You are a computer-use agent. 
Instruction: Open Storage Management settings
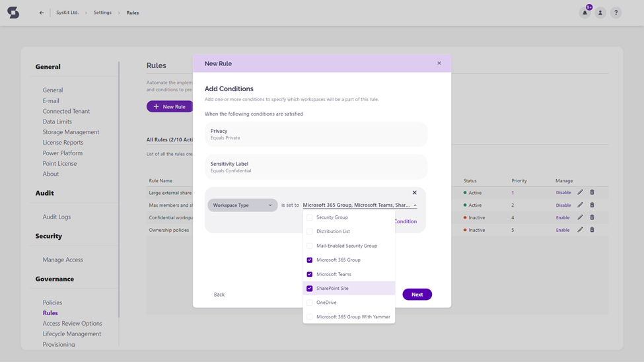pos(71,132)
